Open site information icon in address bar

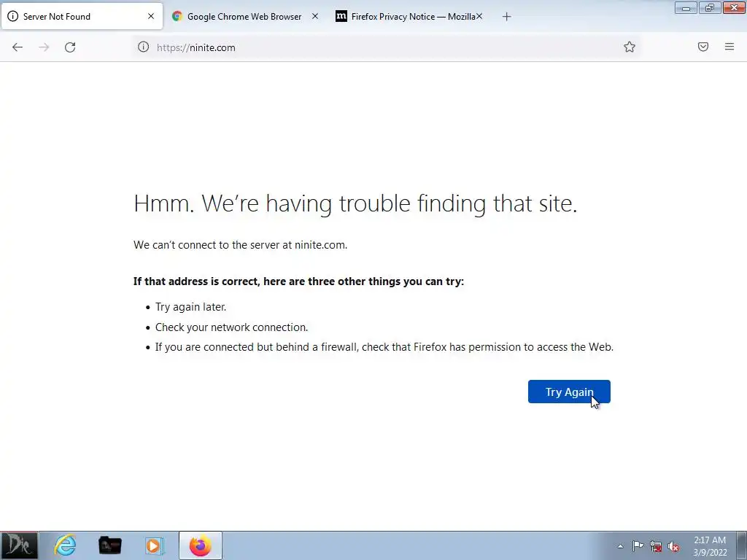tap(144, 47)
